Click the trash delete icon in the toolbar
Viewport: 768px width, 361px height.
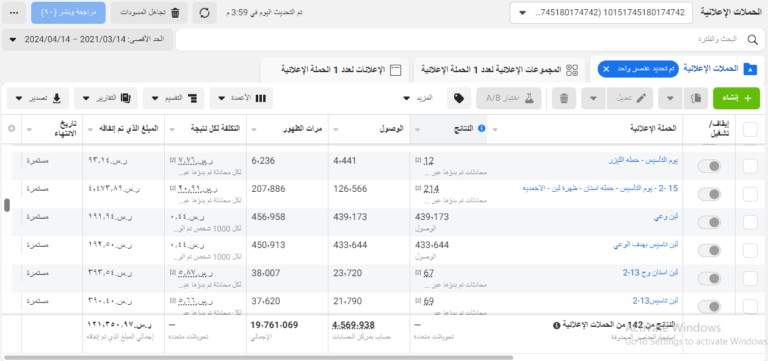click(564, 98)
